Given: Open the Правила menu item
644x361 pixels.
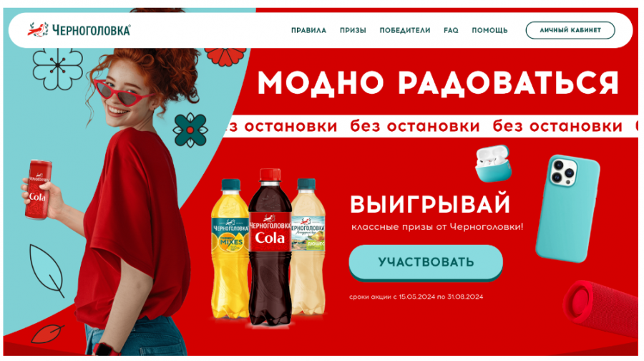Looking at the screenshot, I should pyautogui.click(x=308, y=30).
